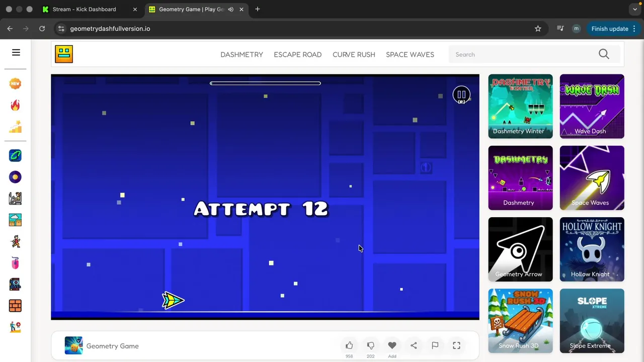Close the Stream - Kick Dashboard tab
Screen dimensions: 644x362
tap(135, 9)
